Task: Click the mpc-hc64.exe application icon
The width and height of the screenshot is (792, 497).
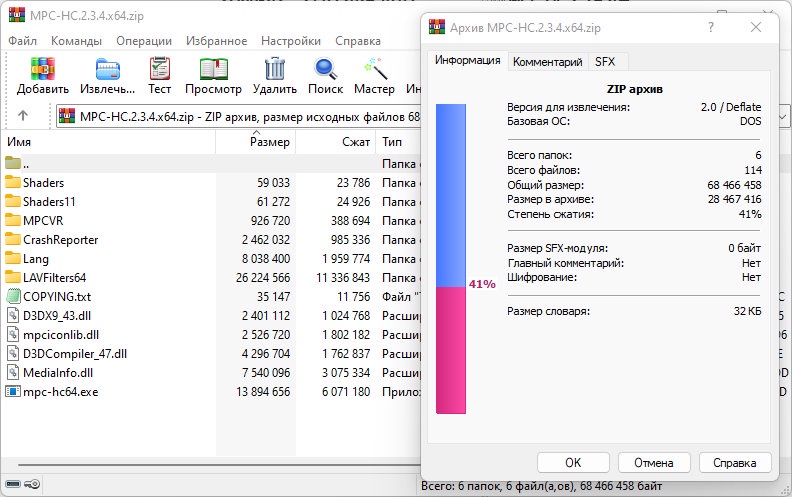Action: pos(13,391)
